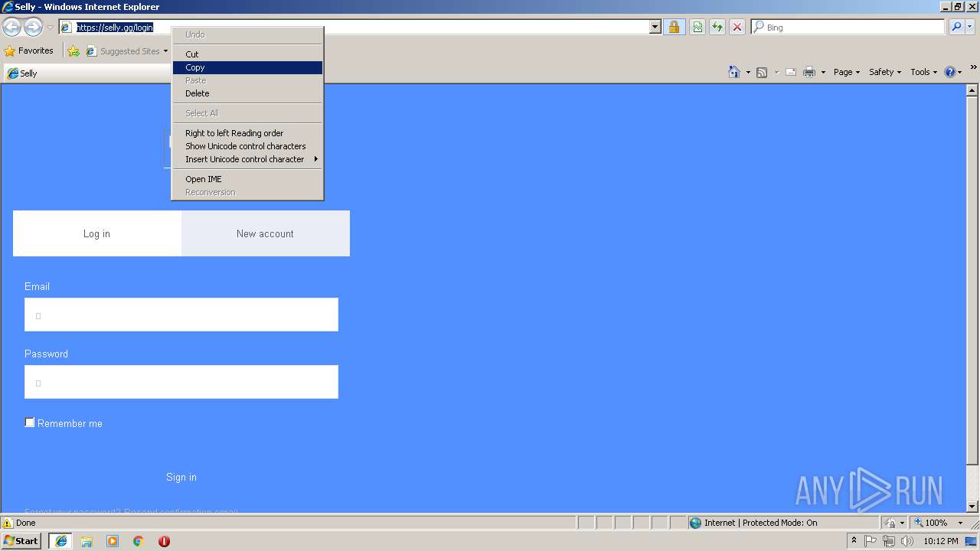Open the address bar URL history dropdown
Viewport: 980px width, 551px height.
tap(655, 28)
